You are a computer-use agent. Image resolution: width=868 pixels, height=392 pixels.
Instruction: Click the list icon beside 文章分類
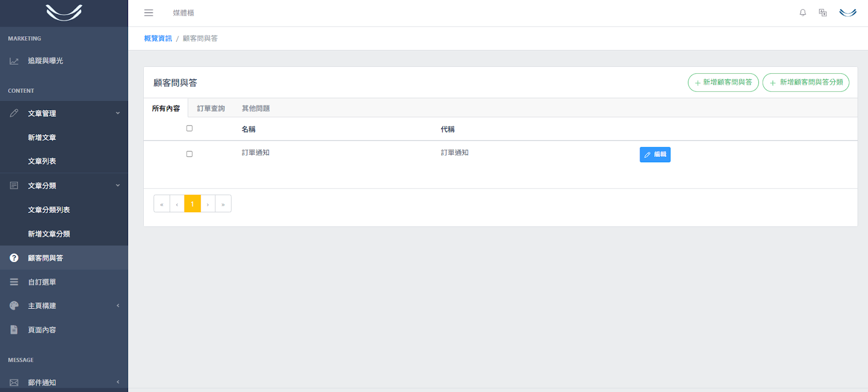click(x=14, y=186)
